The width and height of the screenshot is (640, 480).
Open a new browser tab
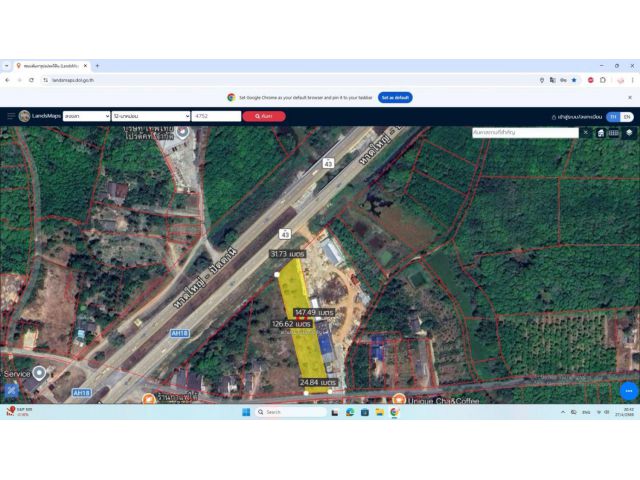(x=97, y=66)
